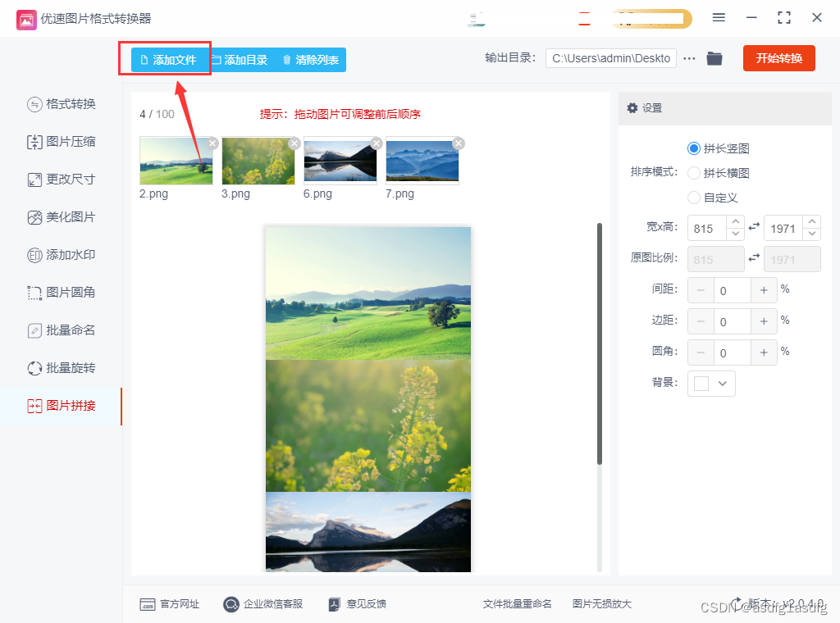Open 美化图片 in the sidebar
The height and width of the screenshot is (623, 840).
tap(61, 217)
